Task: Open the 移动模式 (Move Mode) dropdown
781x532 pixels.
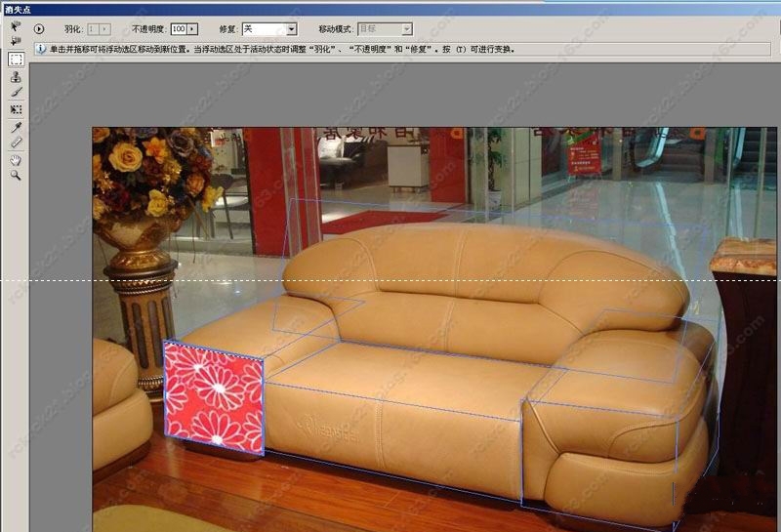Action: pyautogui.click(x=385, y=29)
